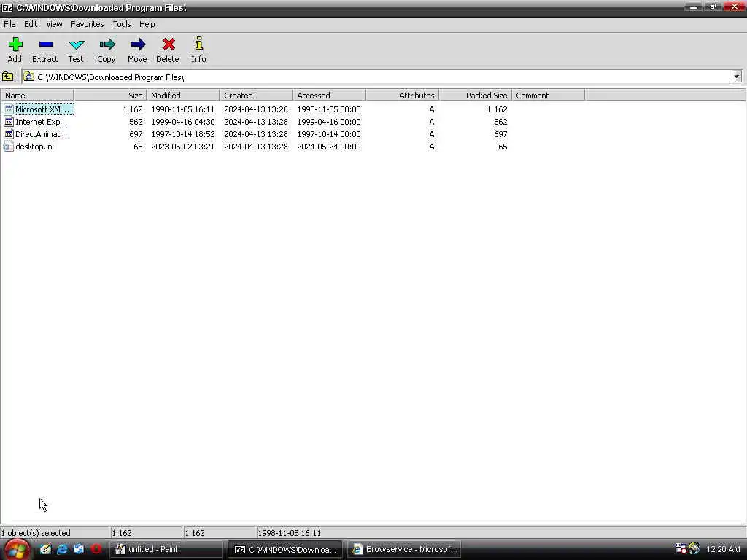Click the Microsoft XML file icon
The image size is (747, 560).
[8, 109]
